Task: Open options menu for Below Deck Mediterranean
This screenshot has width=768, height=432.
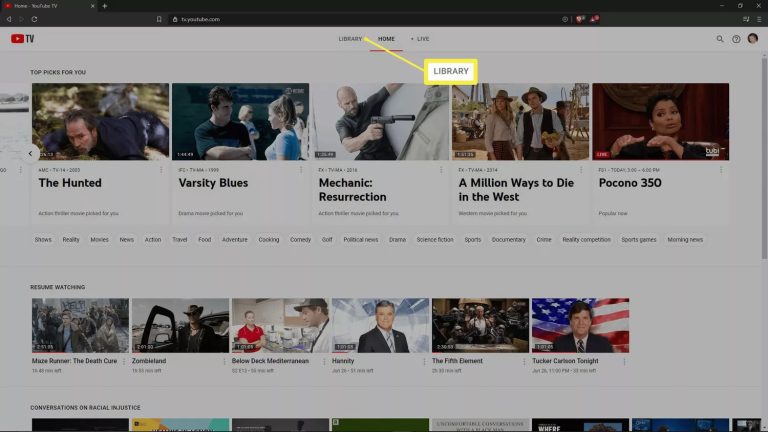Action: 324,361
